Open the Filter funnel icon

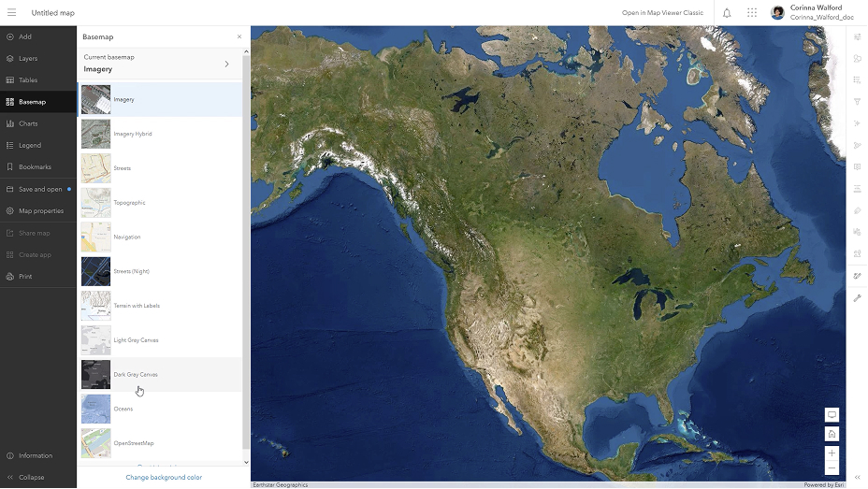tap(857, 102)
